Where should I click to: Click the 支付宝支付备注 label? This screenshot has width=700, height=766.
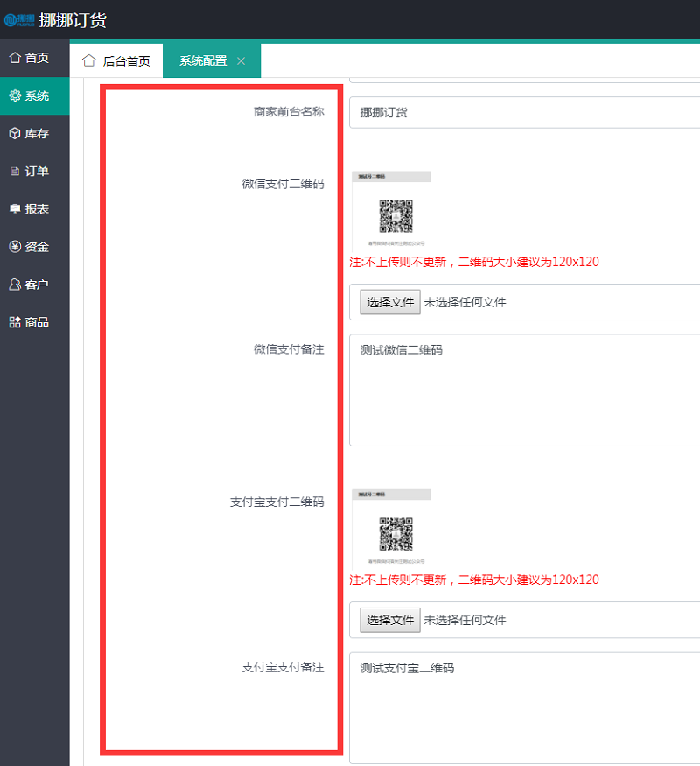[x=283, y=667]
